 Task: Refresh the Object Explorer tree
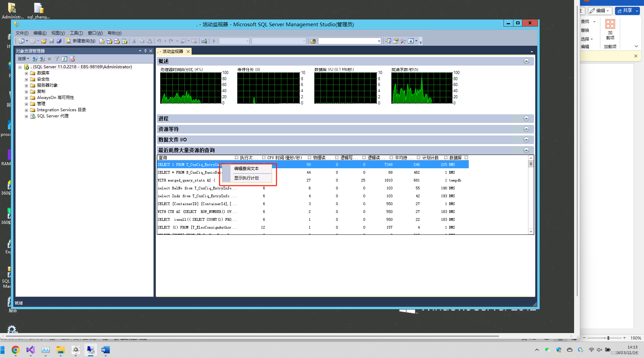click(64, 59)
